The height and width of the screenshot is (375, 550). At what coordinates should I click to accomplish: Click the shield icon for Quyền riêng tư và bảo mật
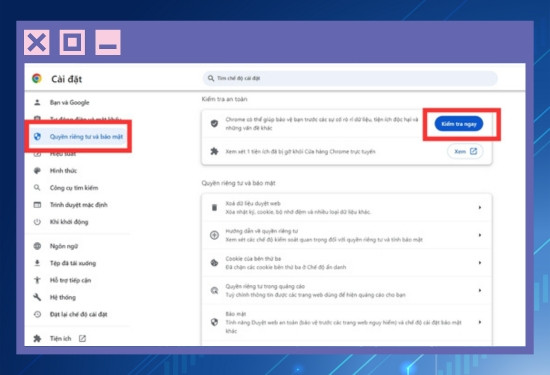[37, 136]
